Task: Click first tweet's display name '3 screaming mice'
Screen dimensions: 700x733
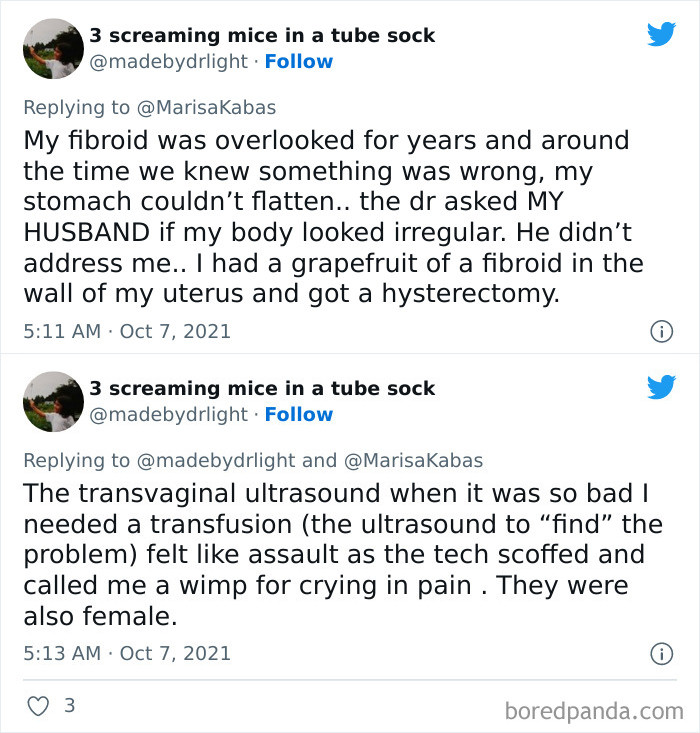Action: [x=262, y=35]
